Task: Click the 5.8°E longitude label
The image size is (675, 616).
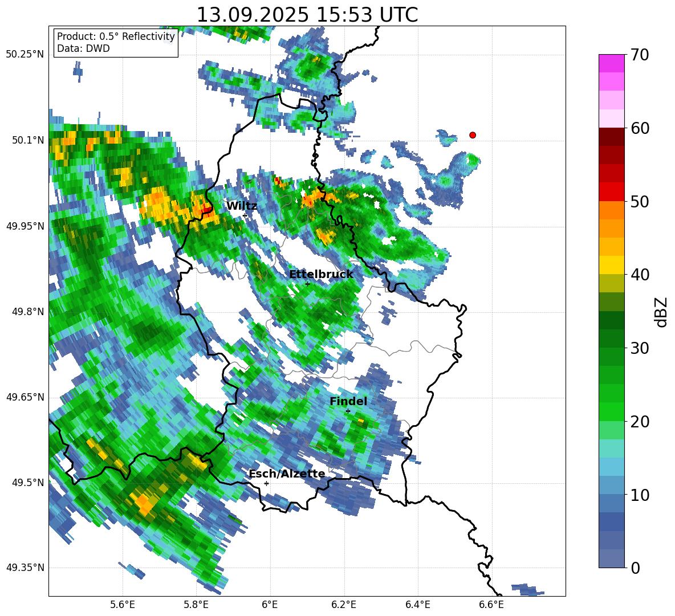Action: pos(196,605)
